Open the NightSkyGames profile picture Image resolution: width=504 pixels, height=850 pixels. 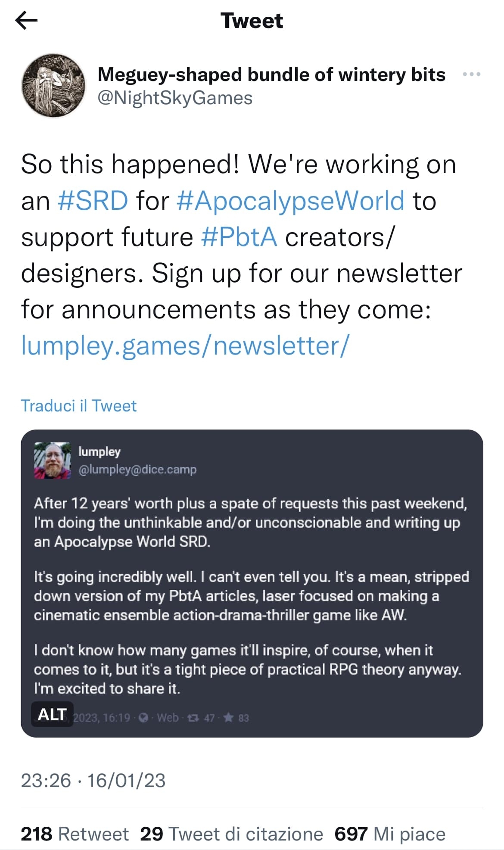pos(54,85)
